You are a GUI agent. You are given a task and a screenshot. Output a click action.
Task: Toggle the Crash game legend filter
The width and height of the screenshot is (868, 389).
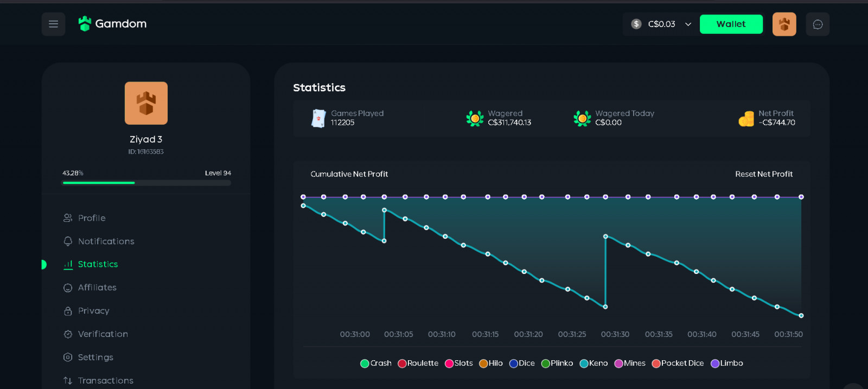376,364
